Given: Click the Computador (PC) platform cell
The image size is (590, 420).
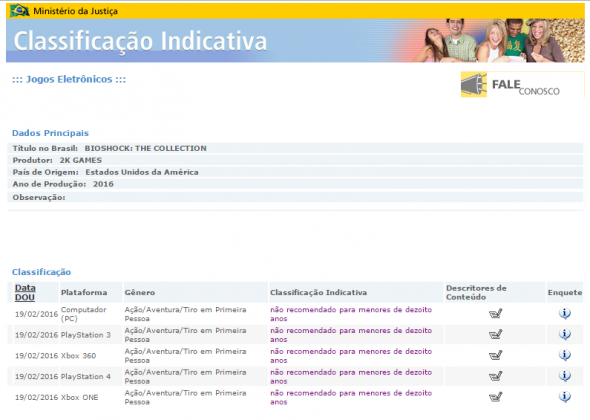Looking at the screenshot, I should (x=84, y=314).
